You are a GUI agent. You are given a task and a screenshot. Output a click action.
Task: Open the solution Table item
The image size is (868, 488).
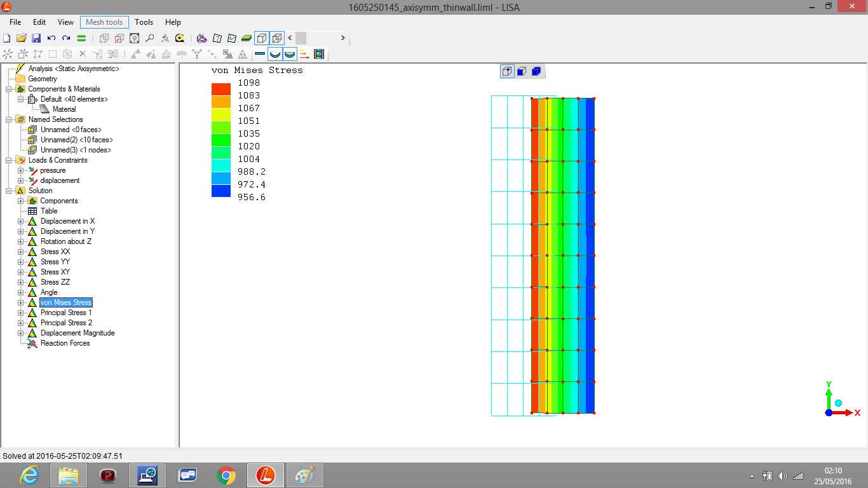(49, 211)
